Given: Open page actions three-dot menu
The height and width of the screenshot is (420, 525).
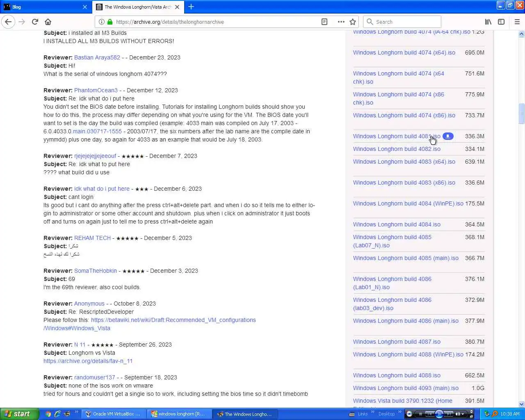Looking at the screenshot, I should (341, 22).
